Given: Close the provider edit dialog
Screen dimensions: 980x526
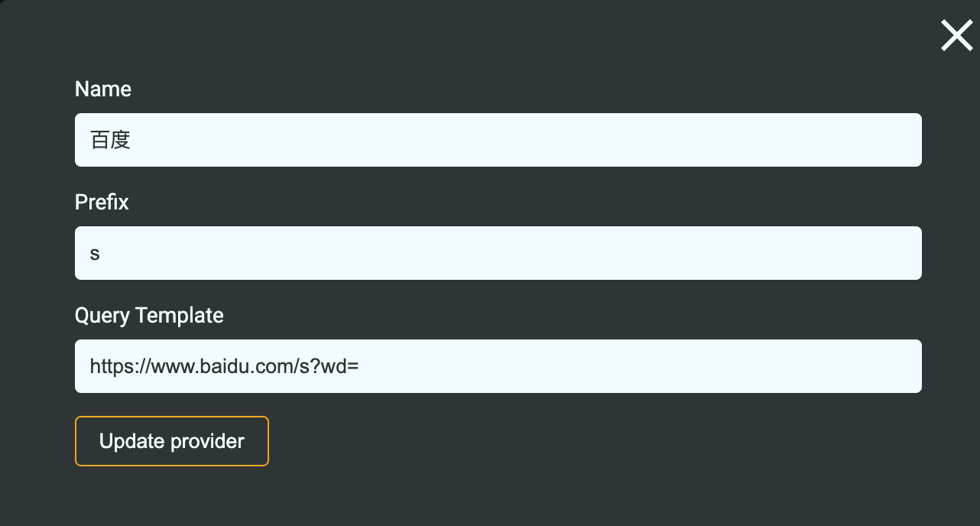Looking at the screenshot, I should pyautogui.click(x=956, y=36).
